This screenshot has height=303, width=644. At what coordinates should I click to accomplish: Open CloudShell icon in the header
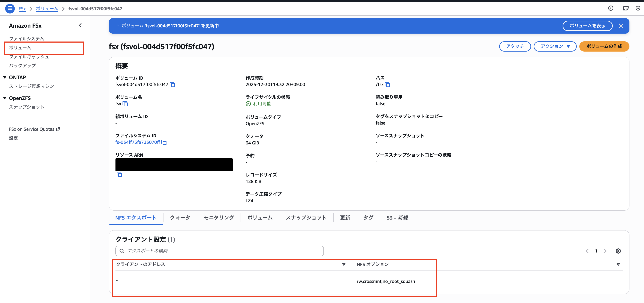[626, 8]
